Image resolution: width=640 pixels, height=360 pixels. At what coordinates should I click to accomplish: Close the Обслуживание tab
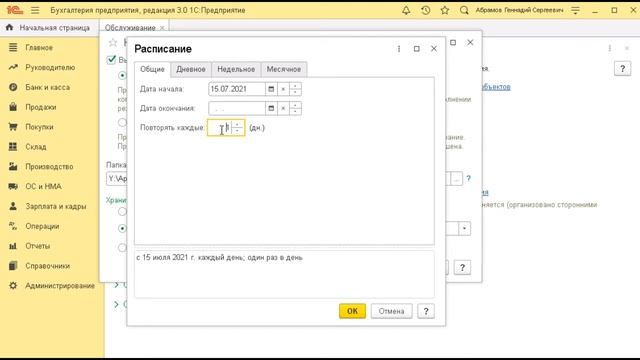pos(162,28)
